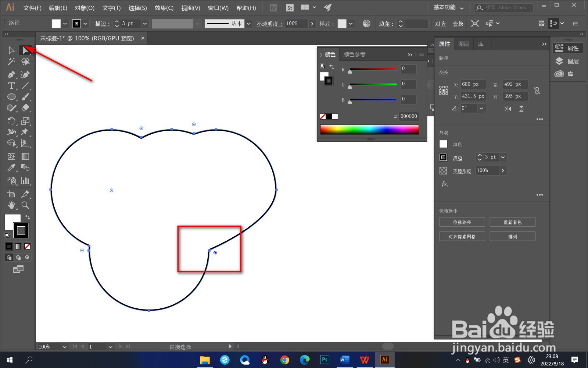Open graphic style 样式 dropdown
The width and height of the screenshot is (588, 368).
click(351, 24)
